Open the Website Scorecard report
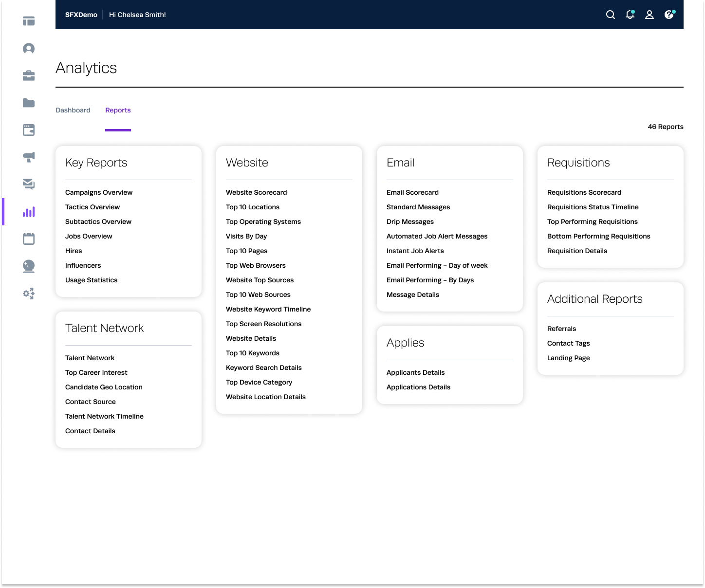Image resolution: width=705 pixels, height=588 pixels. [x=256, y=192]
